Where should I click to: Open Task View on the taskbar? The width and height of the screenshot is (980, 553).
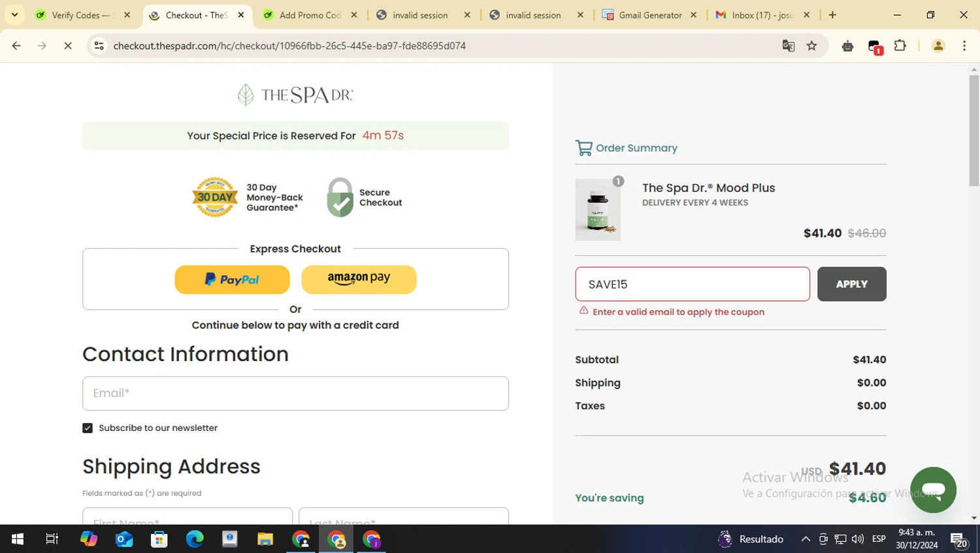[x=52, y=539]
